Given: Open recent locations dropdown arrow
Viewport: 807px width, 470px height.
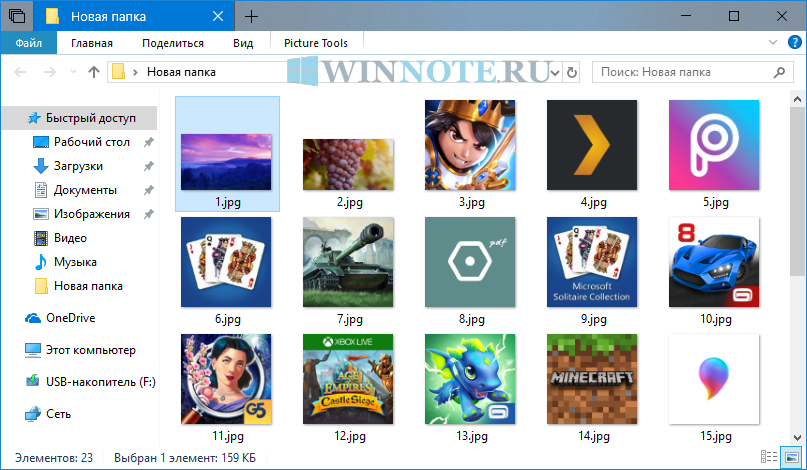Looking at the screenshot, I should [73, 72].
